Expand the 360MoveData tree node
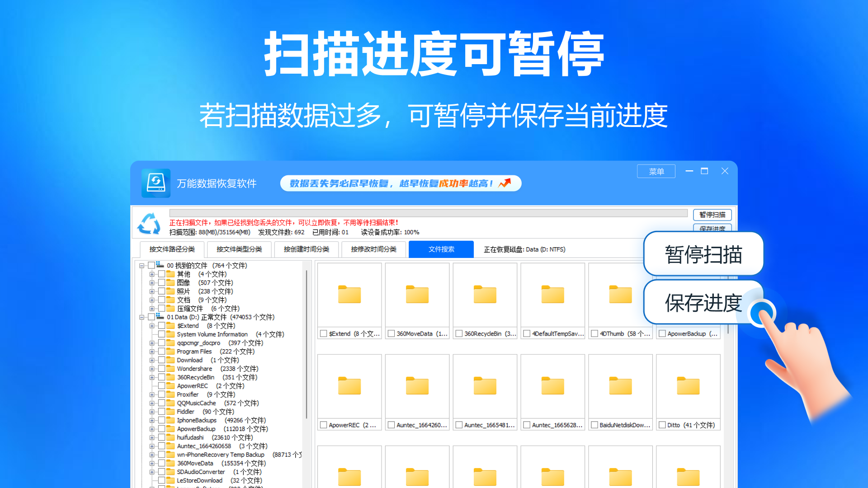868x488 pixels. coord(152,463)
